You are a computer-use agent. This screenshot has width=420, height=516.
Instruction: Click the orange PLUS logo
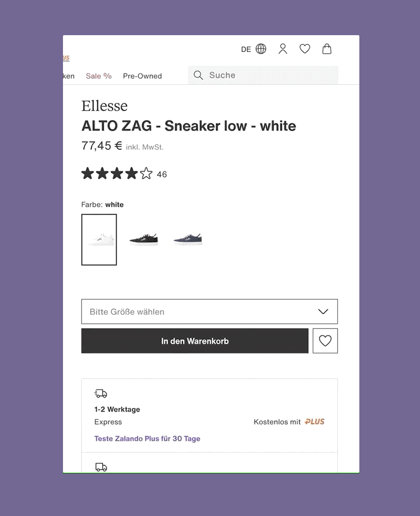tap(315, 422)
